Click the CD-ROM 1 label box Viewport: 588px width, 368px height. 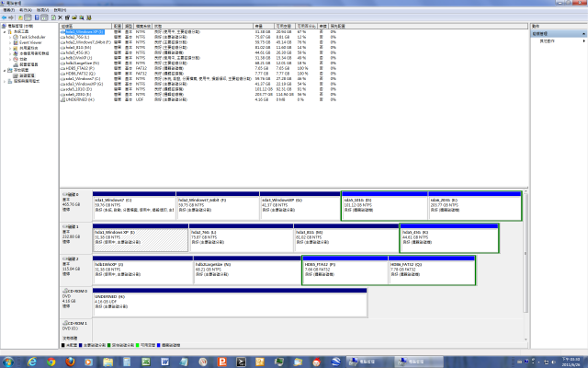tap(76, 330)
